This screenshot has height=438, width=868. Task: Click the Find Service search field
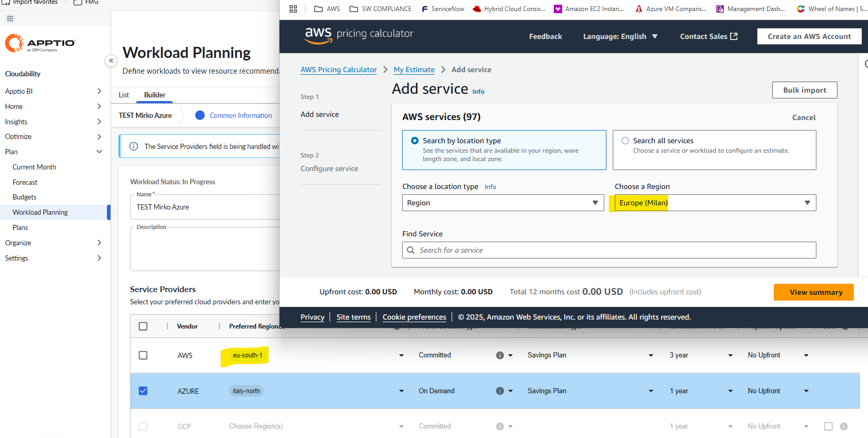click(609, 250)
